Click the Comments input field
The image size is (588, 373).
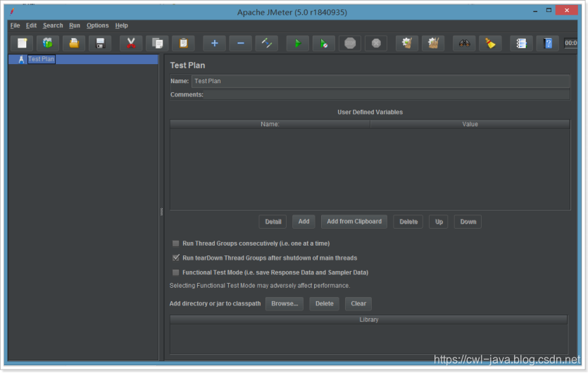click(x=387, y=94)
